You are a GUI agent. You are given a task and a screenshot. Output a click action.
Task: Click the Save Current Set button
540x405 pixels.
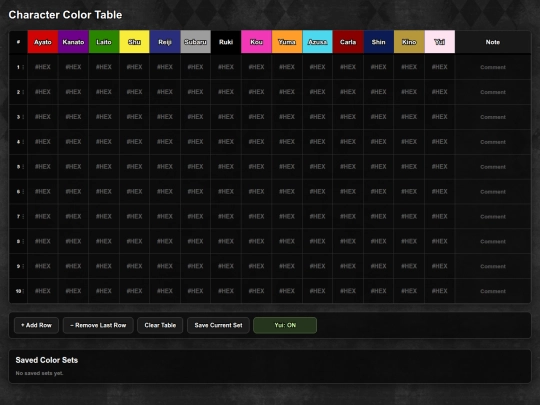(218, 325)
